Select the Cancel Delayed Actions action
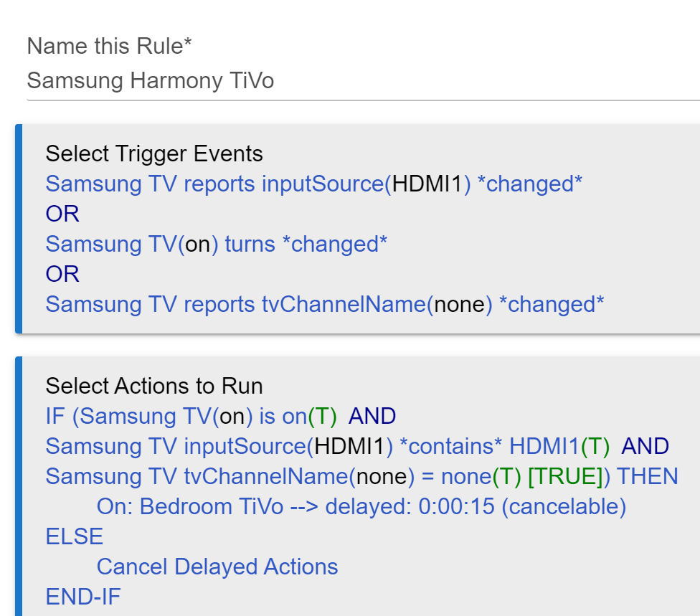This screenshot has height=616, width=700. click(x=217, y=567)
